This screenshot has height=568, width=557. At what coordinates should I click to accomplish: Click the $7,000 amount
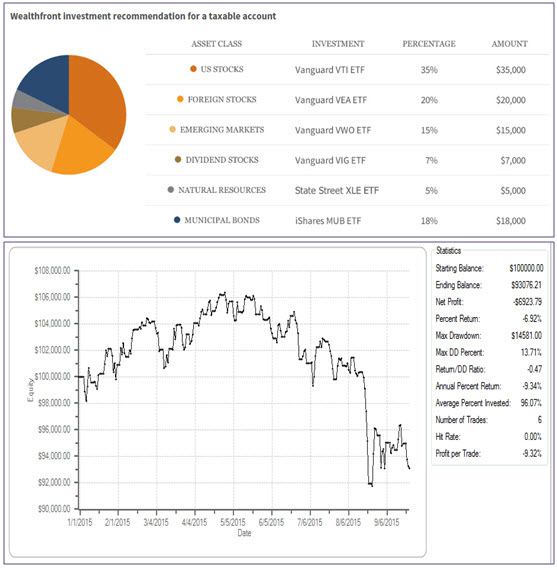513,160
